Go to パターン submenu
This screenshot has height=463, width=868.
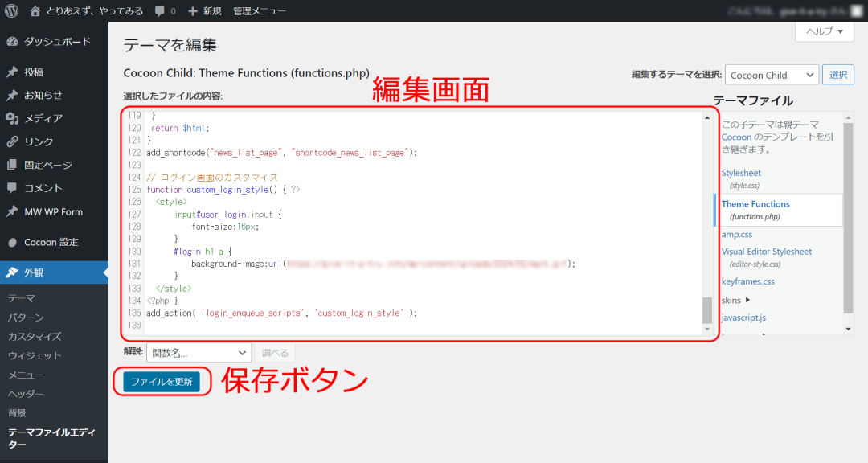click(x=26, y=318)
